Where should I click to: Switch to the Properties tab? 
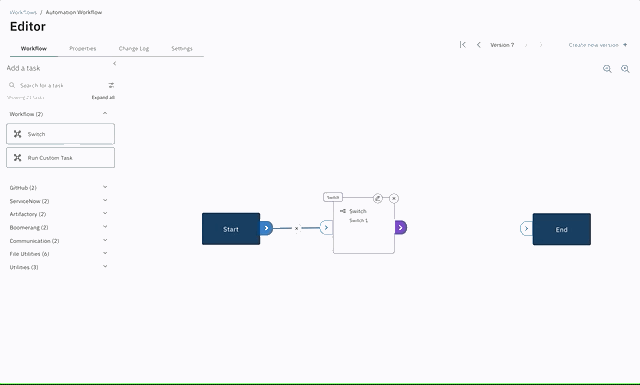click(x=82, y=48)
